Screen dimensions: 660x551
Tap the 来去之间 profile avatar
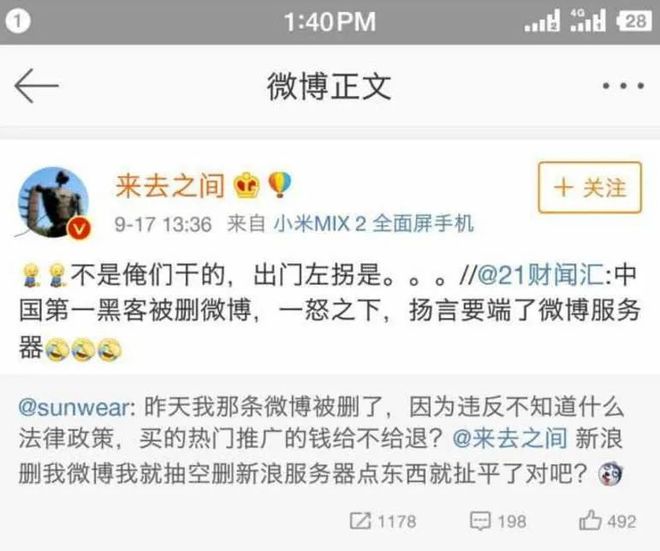[53, 202]
